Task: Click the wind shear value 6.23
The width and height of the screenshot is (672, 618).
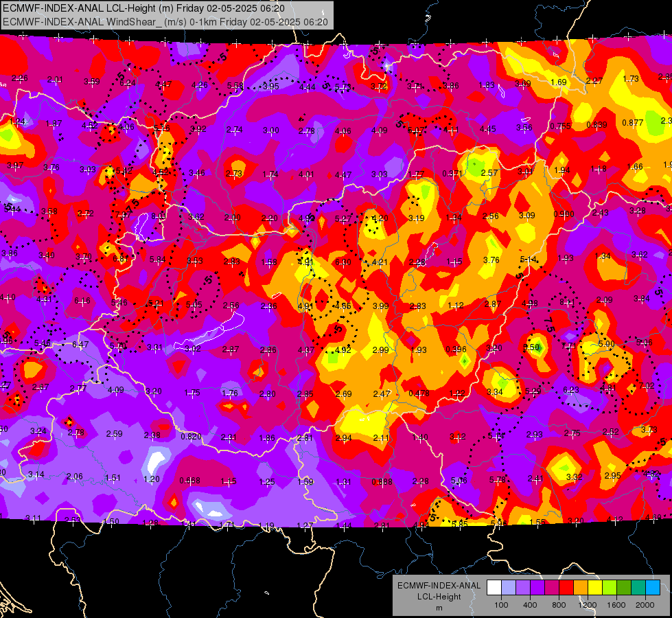Action: 571,389
